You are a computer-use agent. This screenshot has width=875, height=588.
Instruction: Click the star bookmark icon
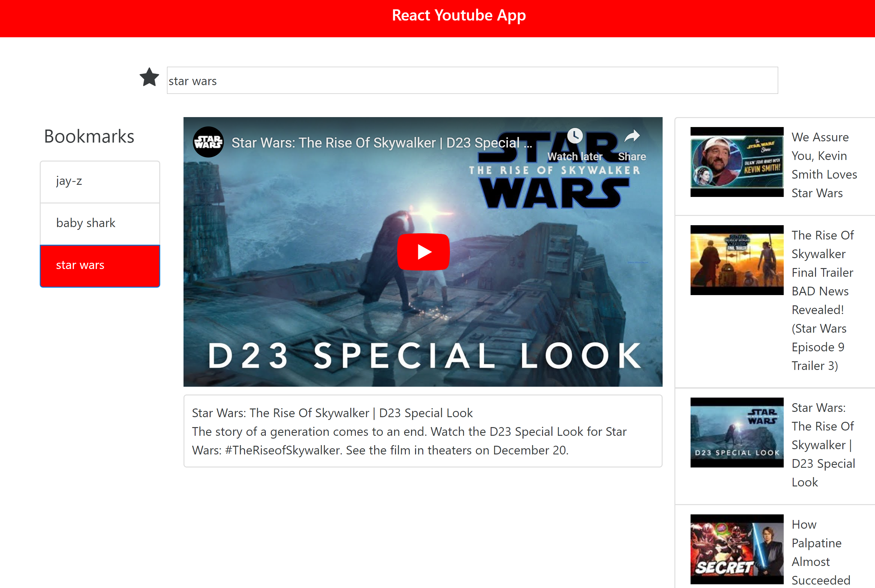coord(149,77)
